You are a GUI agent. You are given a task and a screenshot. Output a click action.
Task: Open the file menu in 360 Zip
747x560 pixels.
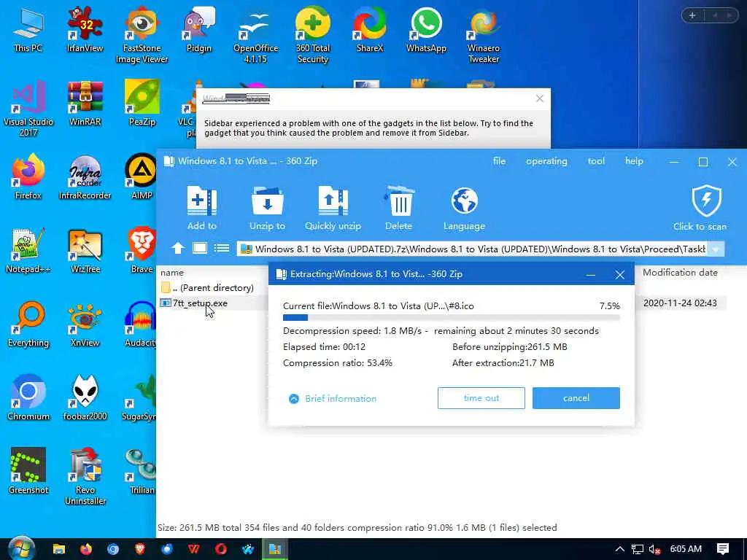[x=499, y=161]
